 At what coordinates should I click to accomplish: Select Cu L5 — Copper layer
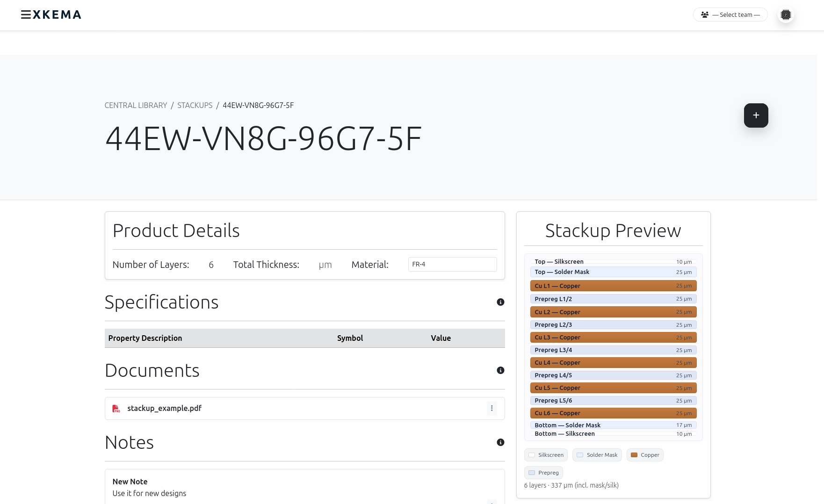click(x=613, y=388)
